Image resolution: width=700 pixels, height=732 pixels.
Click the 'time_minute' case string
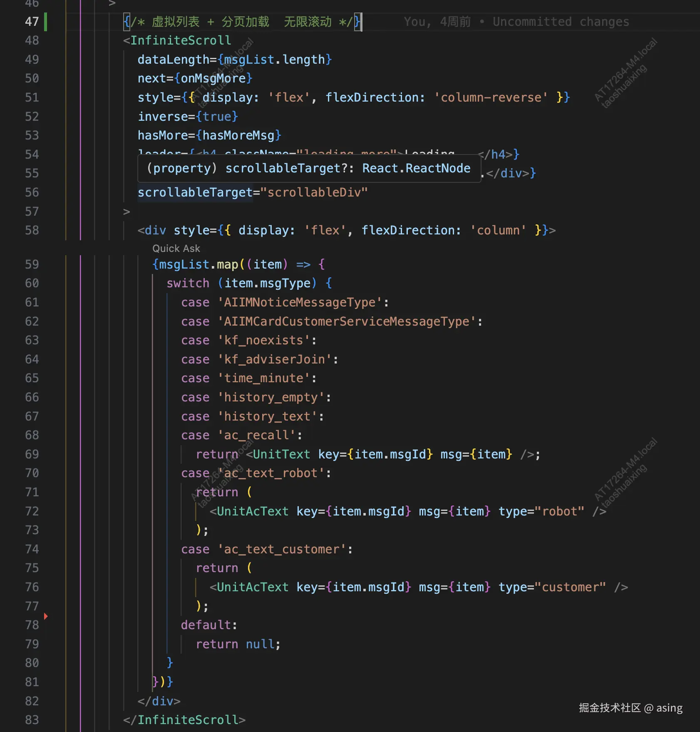264,378
